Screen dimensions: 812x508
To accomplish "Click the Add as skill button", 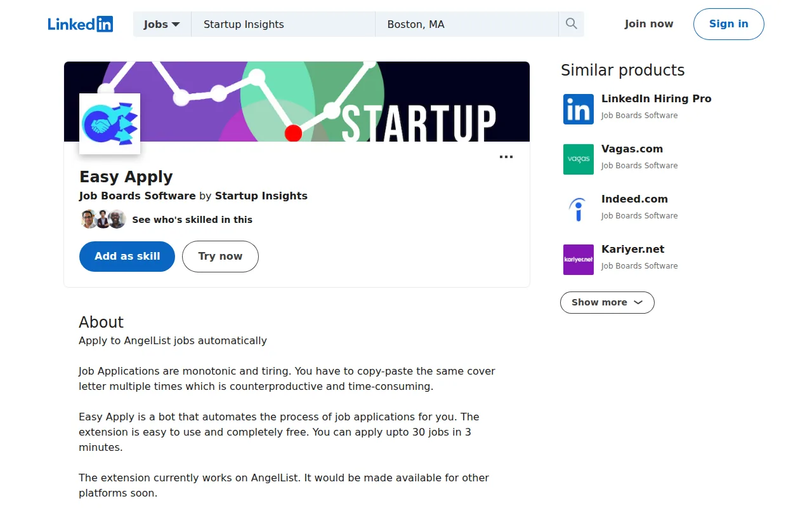I will click(x=127, y=257).
